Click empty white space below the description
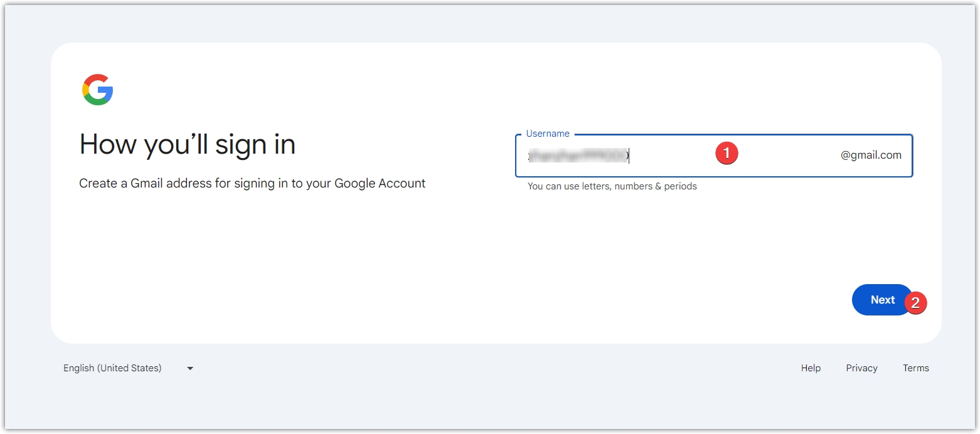 (251, 263)
